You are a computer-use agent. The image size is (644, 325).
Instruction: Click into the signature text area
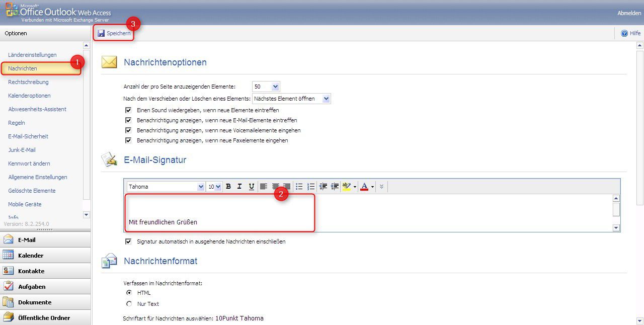(352, 213)
